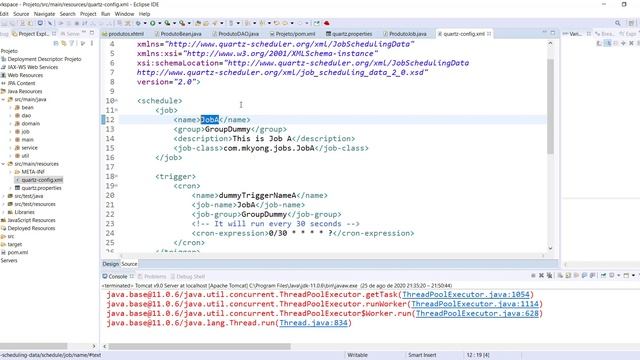Click the red JBoss icon in main toolbar
The height and width of the screenshot is (360, 640).
click(x=326, y=23)
